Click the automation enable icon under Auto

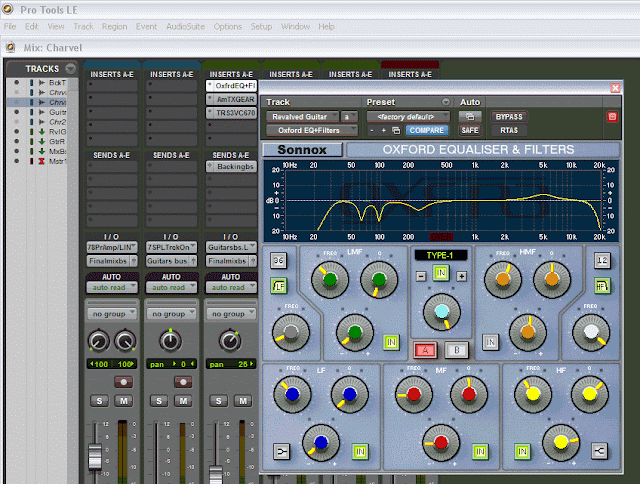[x=470, y=117]
